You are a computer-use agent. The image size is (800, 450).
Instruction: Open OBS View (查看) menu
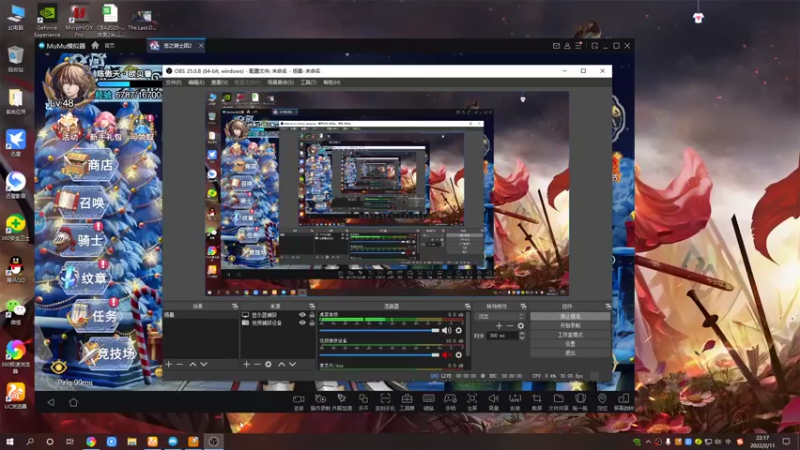tap(219, 83)
